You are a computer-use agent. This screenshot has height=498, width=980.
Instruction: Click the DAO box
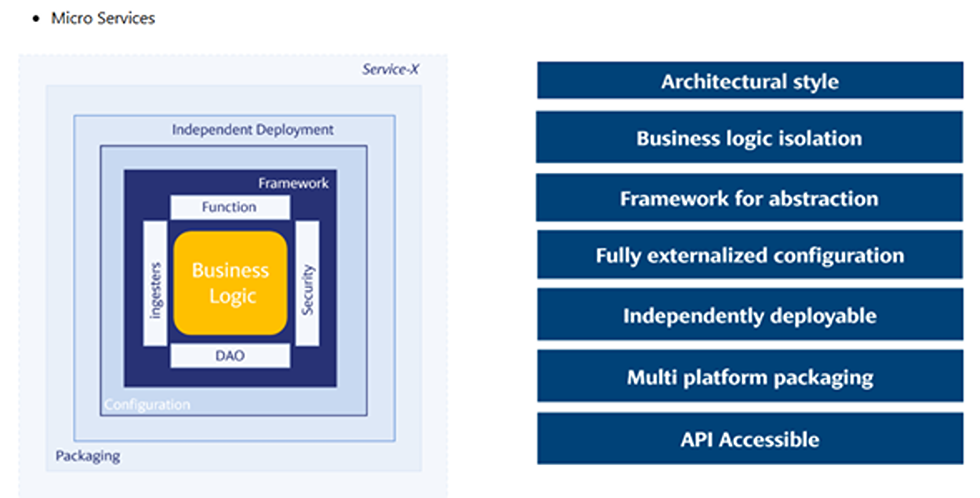[230, 356]
